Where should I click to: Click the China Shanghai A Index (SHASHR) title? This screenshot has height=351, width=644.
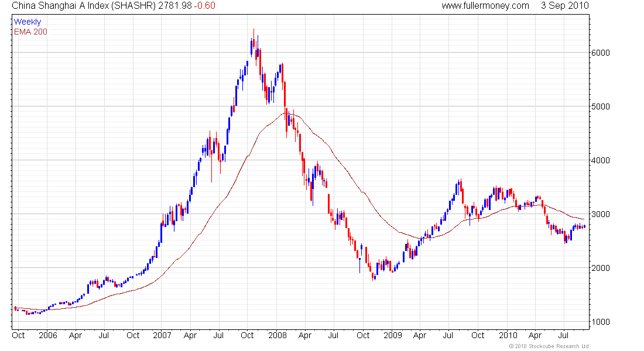83,6
